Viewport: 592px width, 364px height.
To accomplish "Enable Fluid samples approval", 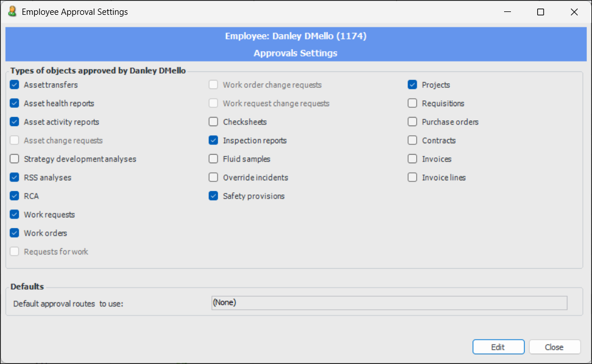I will 214,159.
